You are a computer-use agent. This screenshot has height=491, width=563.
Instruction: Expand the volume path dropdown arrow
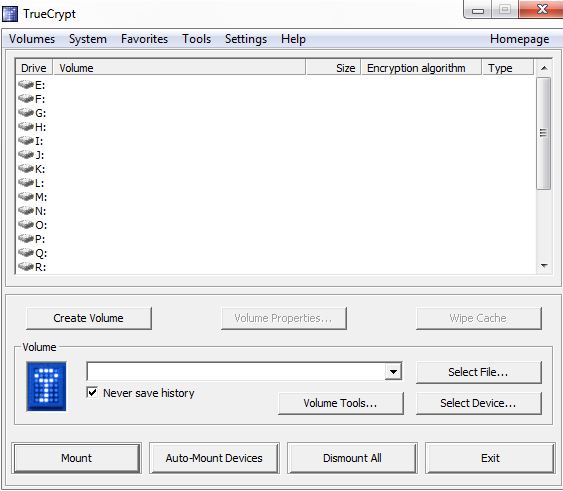coord(393,371)
